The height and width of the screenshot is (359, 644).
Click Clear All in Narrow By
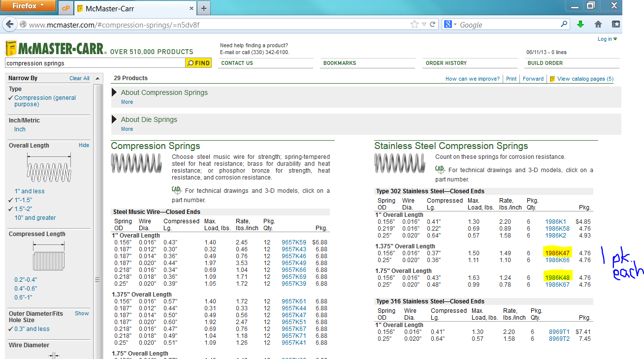click(79, 78)
